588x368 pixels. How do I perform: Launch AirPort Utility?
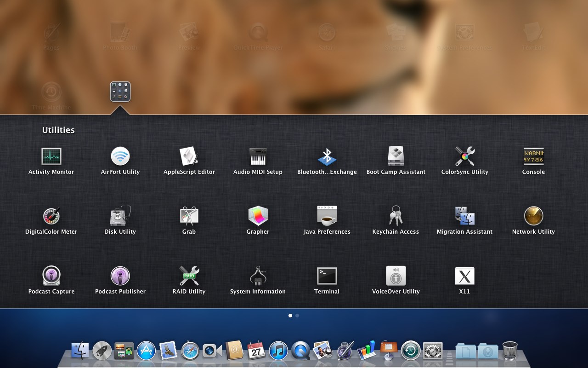tap(120, 156)
